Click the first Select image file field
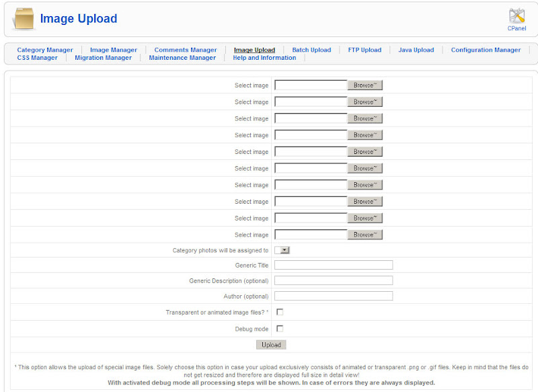Image resolution: width=538 pixels, height=392 pixels. click(311, 85)
